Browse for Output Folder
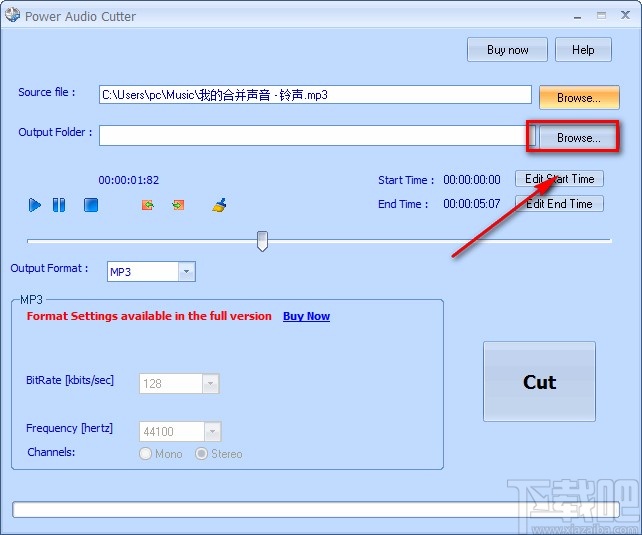The image size is (642, 535). click(x=578, y=138)
